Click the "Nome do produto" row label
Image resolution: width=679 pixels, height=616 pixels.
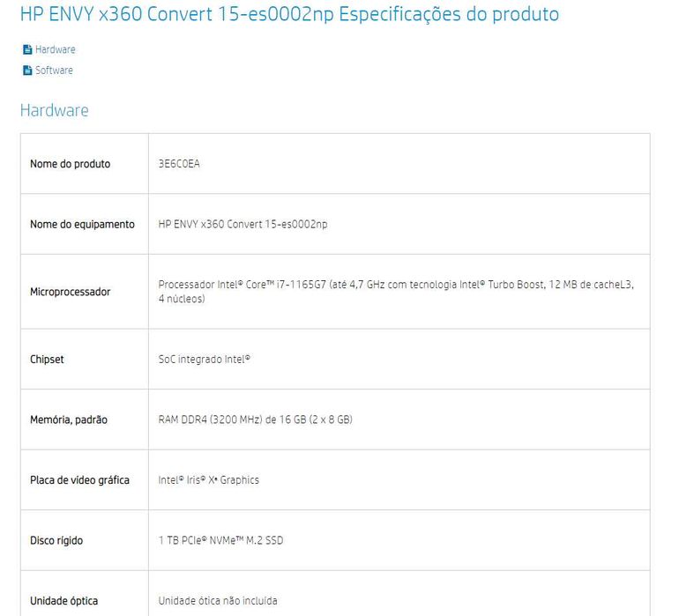(71, 164)
